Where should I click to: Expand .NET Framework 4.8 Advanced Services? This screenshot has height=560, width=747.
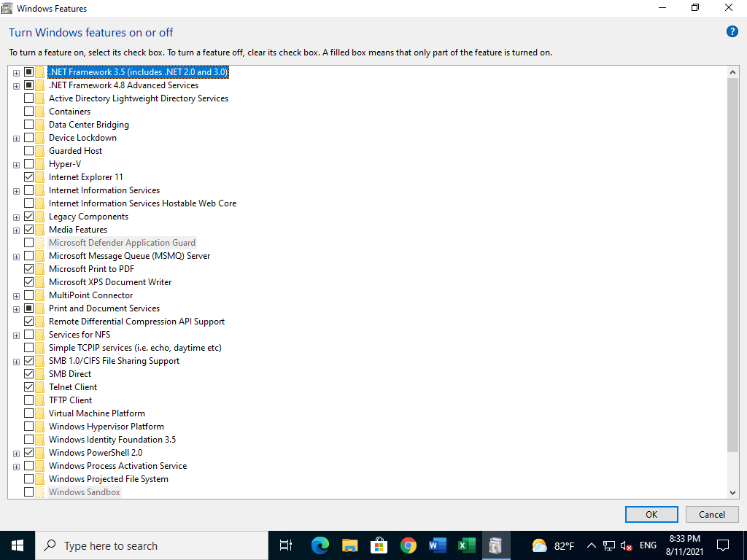coord(16,86)
